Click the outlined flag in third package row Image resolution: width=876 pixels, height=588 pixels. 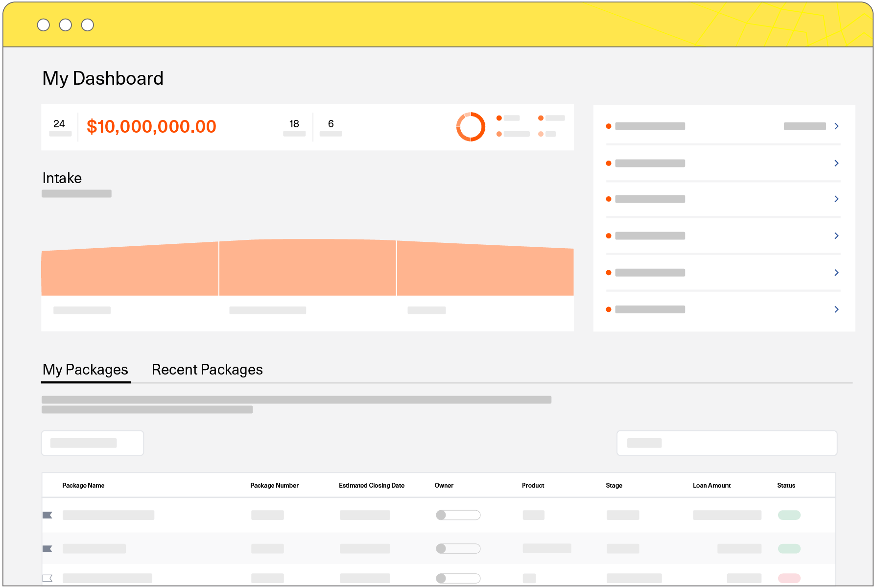[x=47, y=578]
